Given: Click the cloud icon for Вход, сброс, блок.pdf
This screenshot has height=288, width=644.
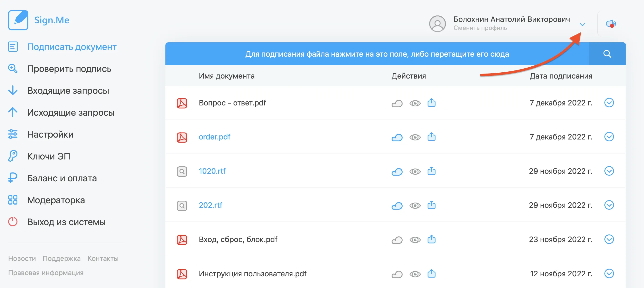Looking at the screenshot, I should pos(397,240).
